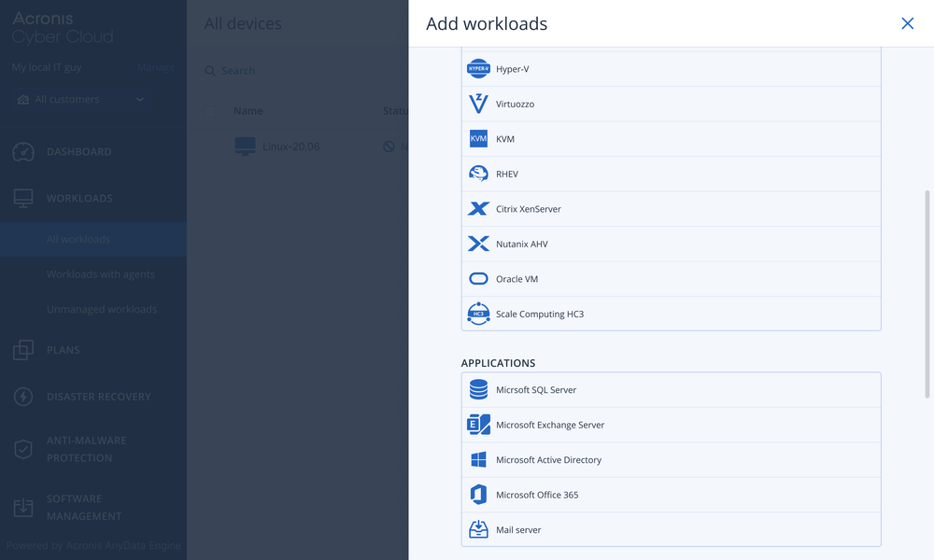934x560 pixels.
Task: Click the Active Directory Windows logo icon
Action: click(x=478, y=459)
